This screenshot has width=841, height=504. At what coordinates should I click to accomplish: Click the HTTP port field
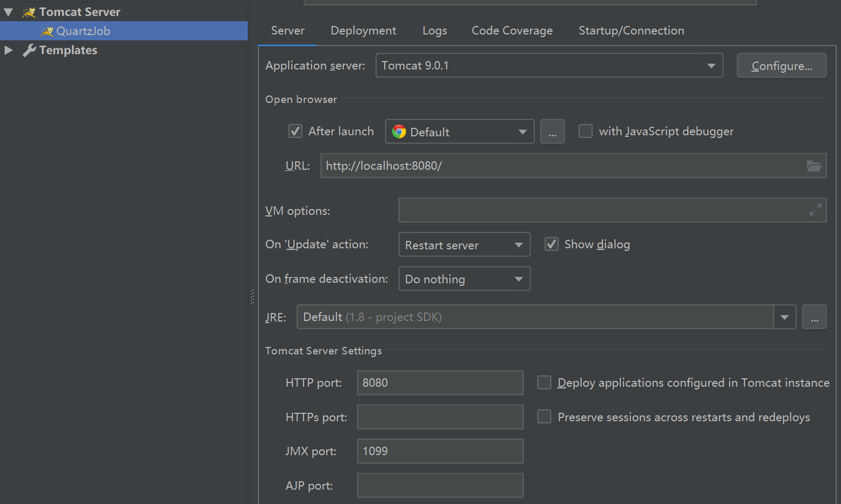[440, 383]
